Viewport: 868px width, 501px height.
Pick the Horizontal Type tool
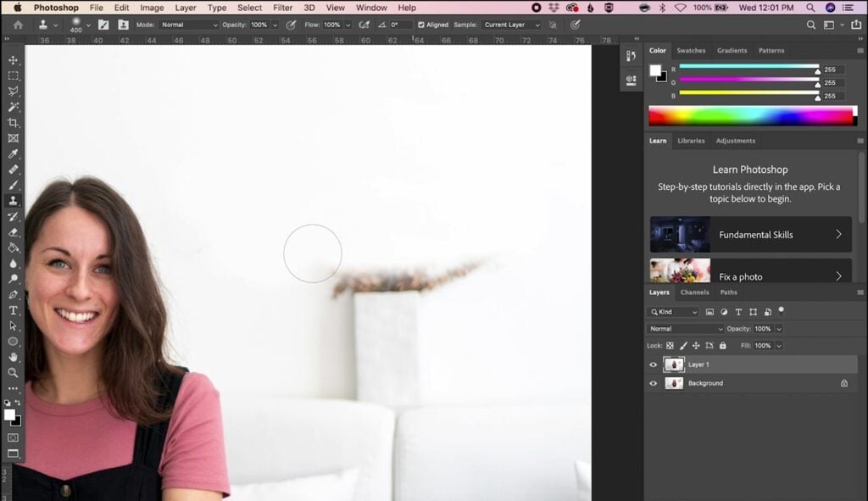tap(13, 310)
